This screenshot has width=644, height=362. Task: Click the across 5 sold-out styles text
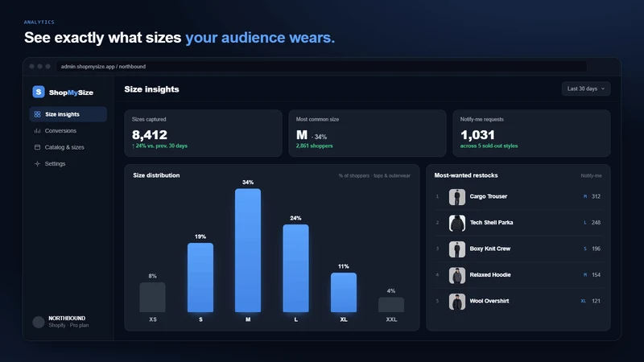coord(489,146)
